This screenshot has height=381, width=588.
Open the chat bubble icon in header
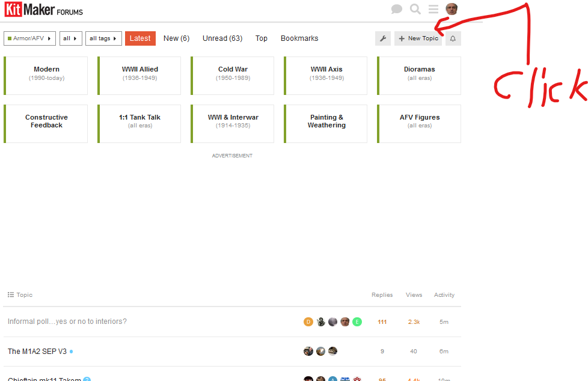(396, 9)
